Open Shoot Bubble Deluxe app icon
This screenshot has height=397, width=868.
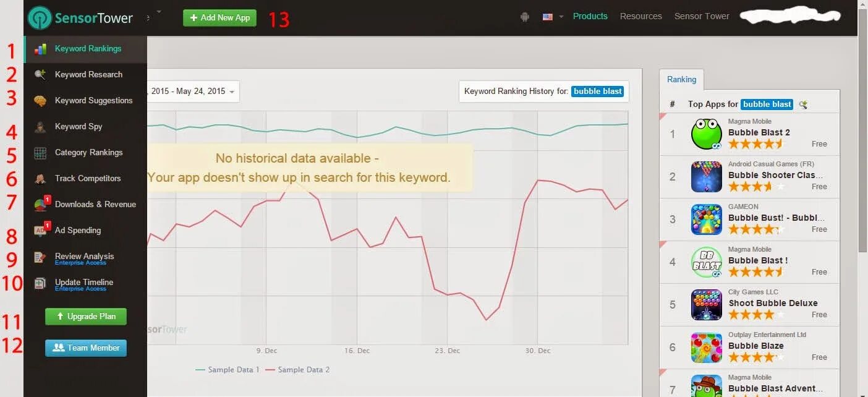707,305
